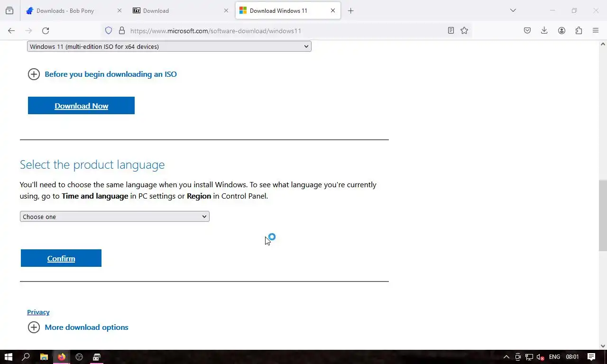The image size is (607, 364).
Task: Click the site padlock icon
Action: pos(122,30)
